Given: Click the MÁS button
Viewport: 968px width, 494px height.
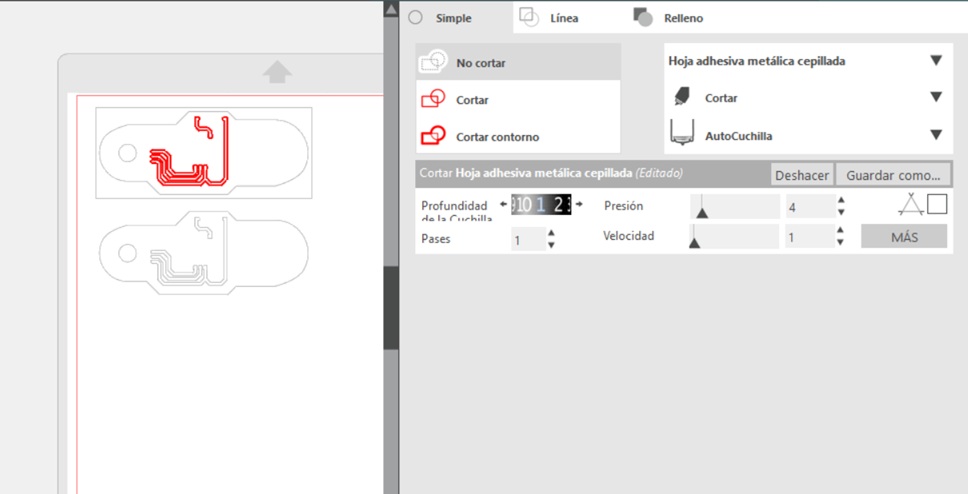Looking at the screenshot, I should (904, 237).
